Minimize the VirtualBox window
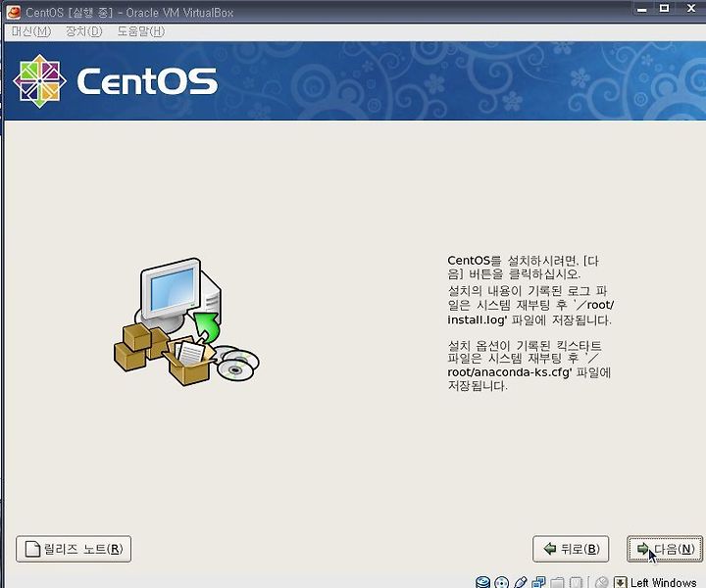This screenshot has width=706, height=588. [642, 8]
